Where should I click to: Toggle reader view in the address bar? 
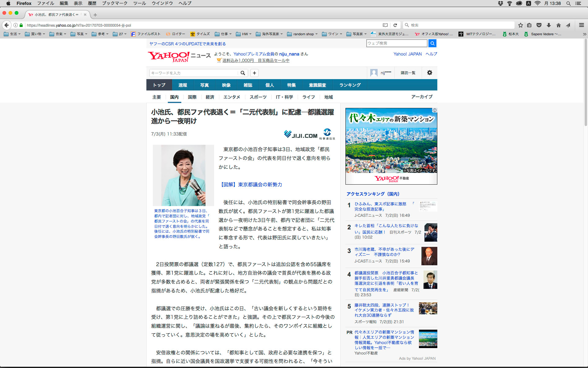385,25
